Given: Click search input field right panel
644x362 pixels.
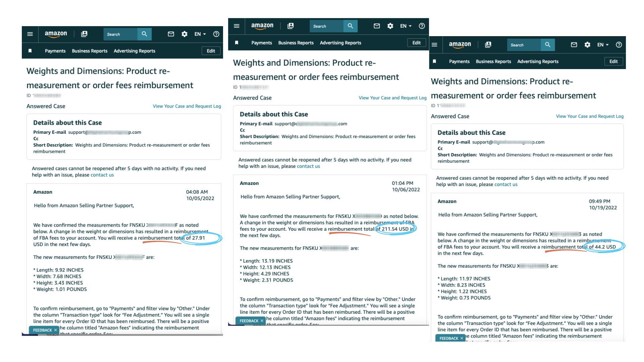Looking at the screenshot, I should coord(524,45).
